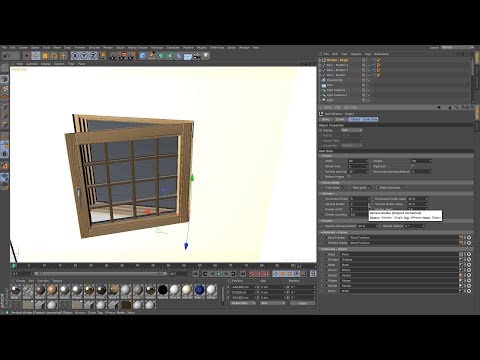Viewport: 480px width, 360px height.
Task: Select the Rotate tool
Action: (x=54, y=56)
